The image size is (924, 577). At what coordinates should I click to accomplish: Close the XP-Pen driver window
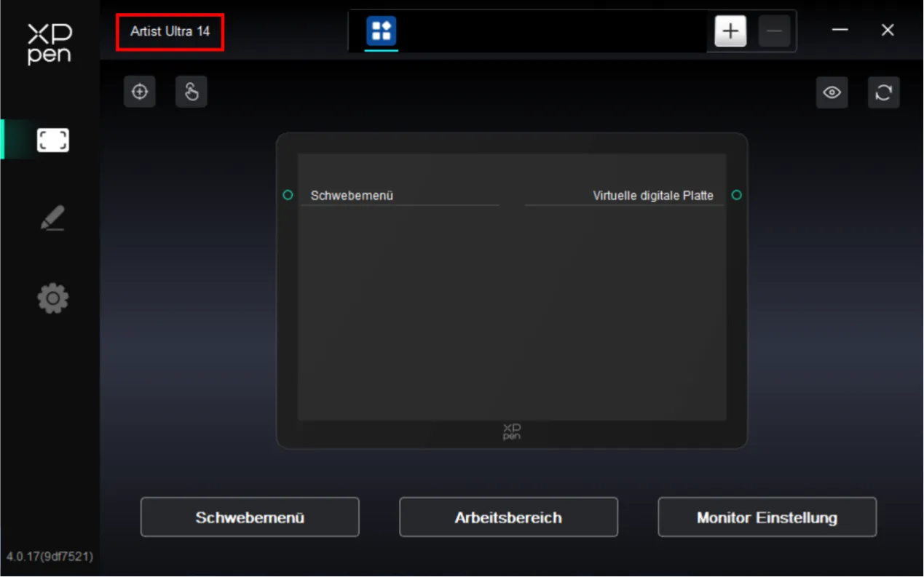pyautogui.click(x=888, y=31)
